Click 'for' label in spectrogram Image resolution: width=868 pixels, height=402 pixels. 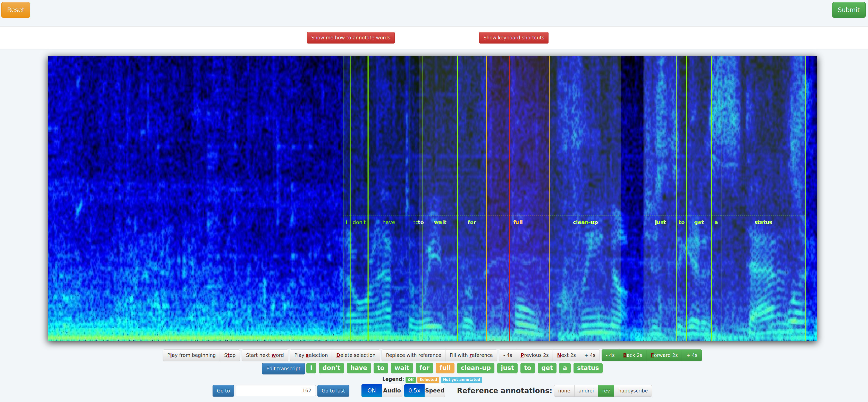[472, 222]
